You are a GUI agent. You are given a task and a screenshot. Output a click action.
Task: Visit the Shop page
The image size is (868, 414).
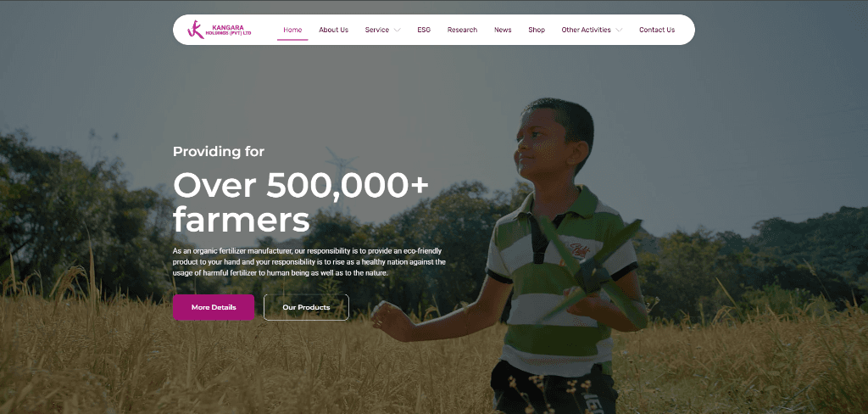537,30
